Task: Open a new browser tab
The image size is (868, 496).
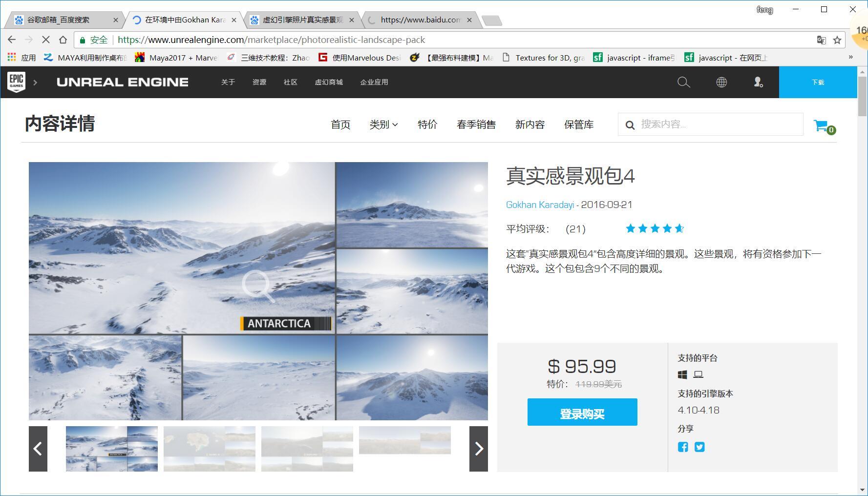Action: tap(492, 21)
